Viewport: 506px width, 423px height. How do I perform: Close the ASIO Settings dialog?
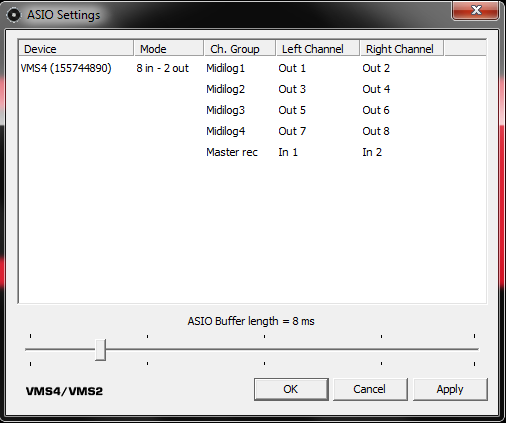click(476, 10)
